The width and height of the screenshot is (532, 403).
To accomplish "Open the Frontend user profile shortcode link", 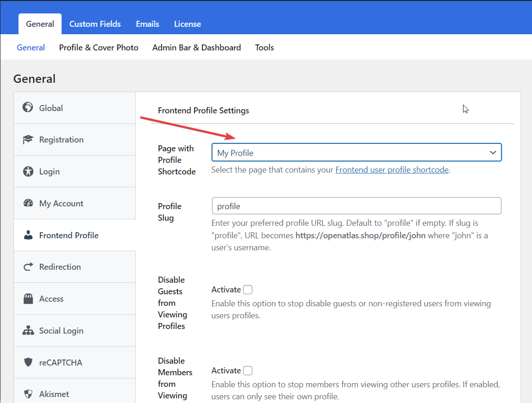I will (x=392, y=170).
